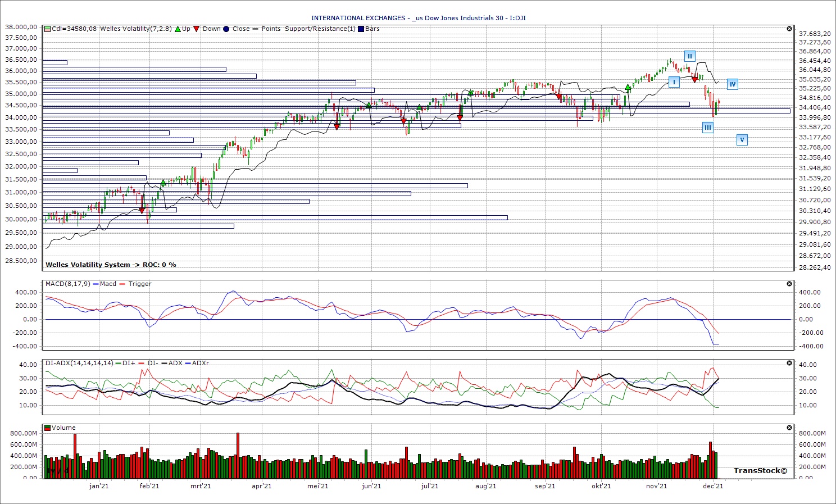Screen dimensions: 836x504
Task: Click the apr'21 date axis label
Action: [262, 486]
